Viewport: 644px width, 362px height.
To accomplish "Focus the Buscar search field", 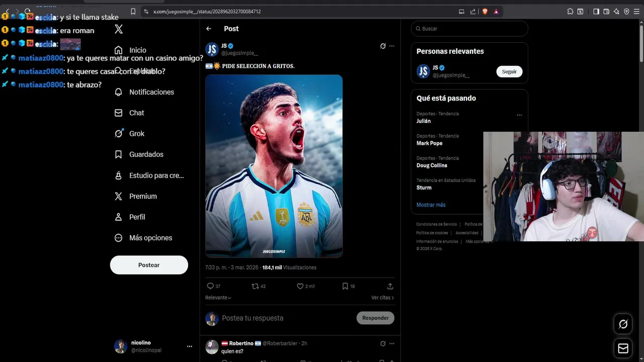I will tap(469, 29).
